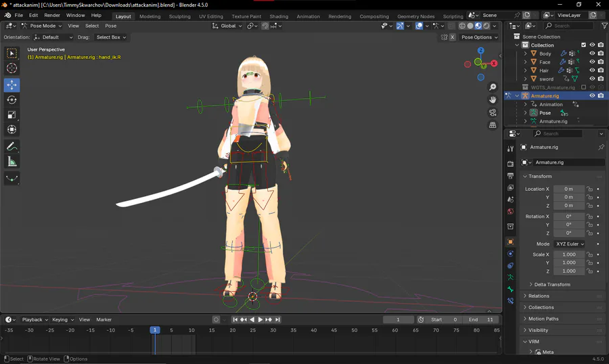
Task: Open the Global transform orientation dropdown
Action: (x=227, y=26)
